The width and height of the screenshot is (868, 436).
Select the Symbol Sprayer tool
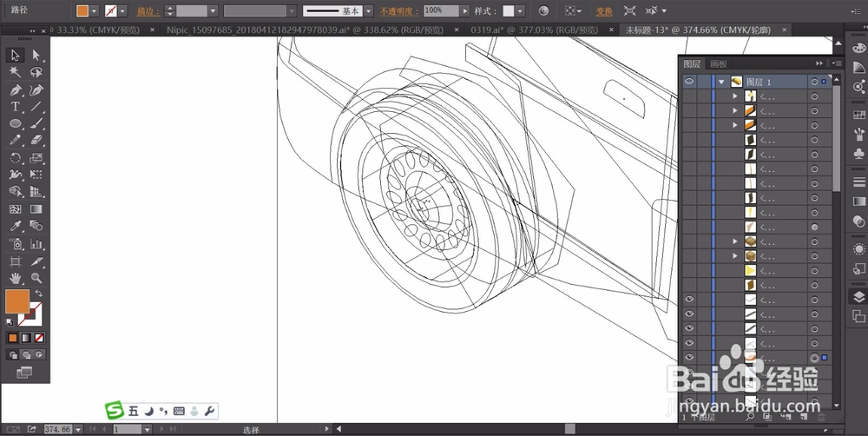coord(15,244)
